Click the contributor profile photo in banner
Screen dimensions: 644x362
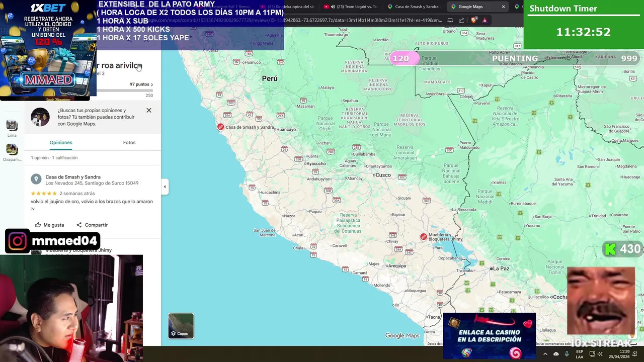click(x=40, y=117)
